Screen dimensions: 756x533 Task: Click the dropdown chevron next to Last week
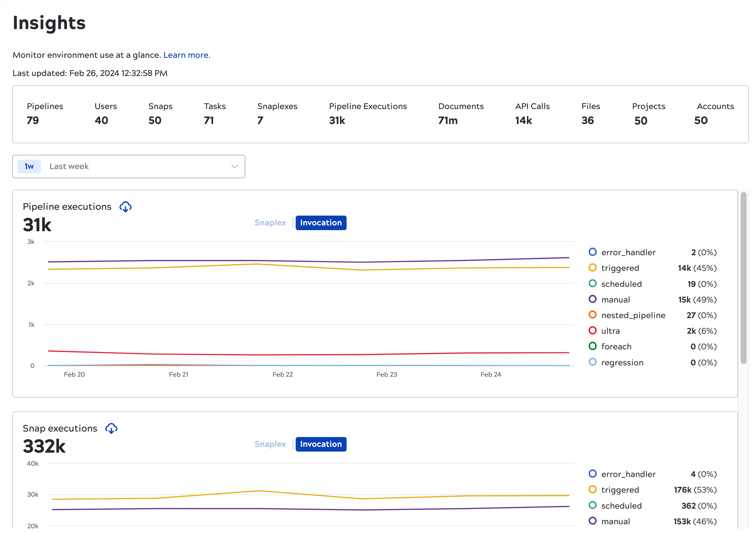235,167
